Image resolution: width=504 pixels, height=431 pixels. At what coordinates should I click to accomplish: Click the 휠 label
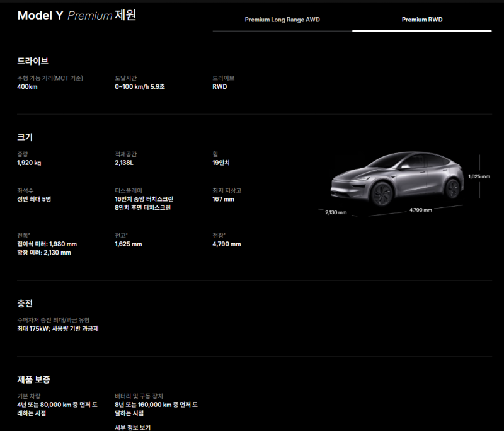point(215,154)
